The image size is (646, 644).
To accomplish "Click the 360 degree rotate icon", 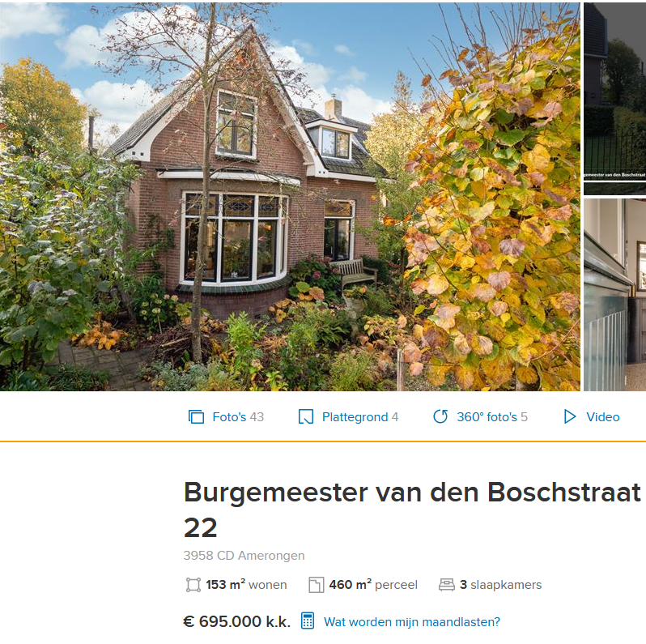I will coord(440,416).
